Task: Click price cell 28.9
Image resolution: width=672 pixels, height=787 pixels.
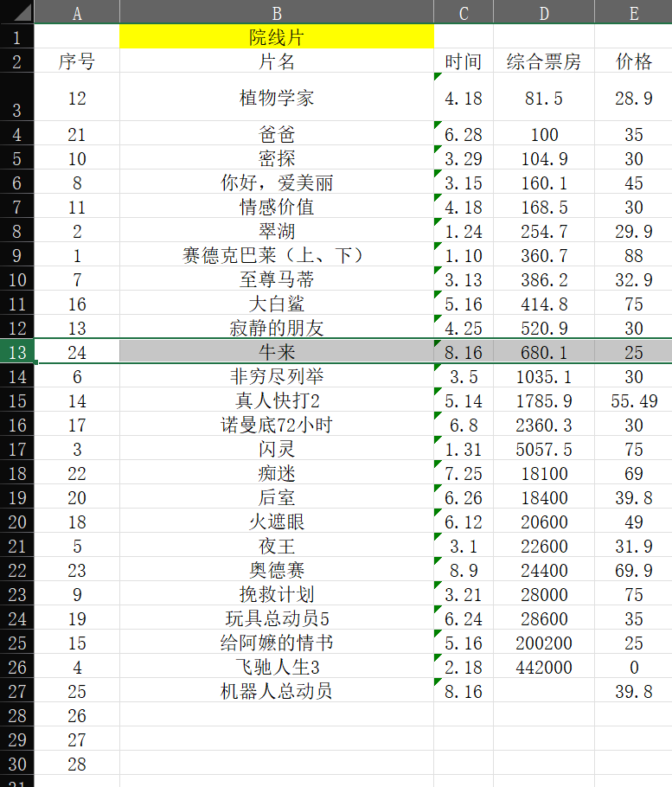Action: pyautogui.click(x=633, y=98)
